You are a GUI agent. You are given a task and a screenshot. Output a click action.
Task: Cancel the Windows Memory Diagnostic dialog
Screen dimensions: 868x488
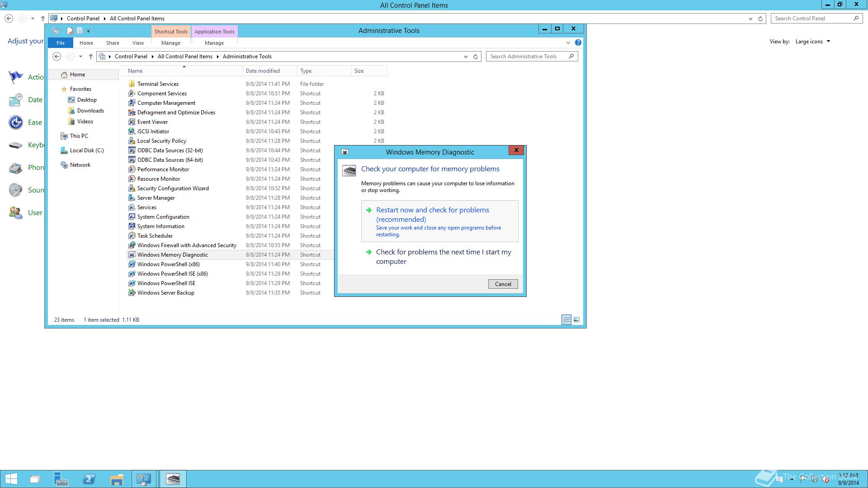click(x=503, y=284)
